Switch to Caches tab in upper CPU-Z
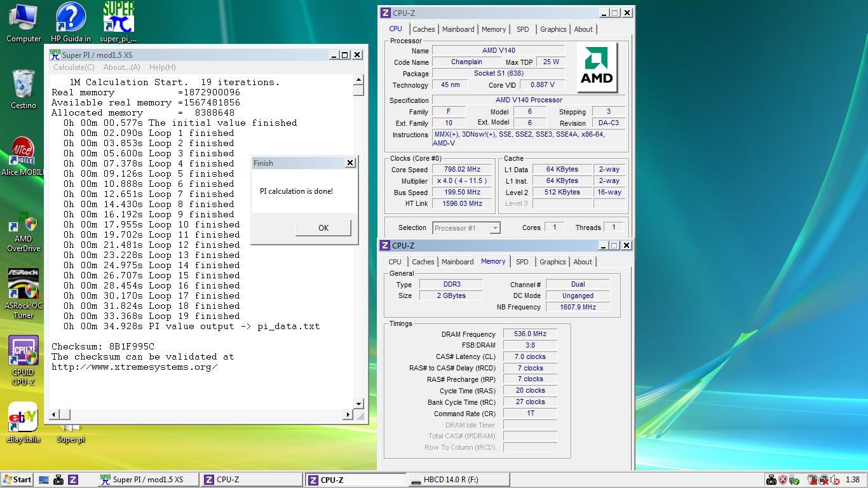The height and width of the screenshot is (488, 868). pos(424,29)
